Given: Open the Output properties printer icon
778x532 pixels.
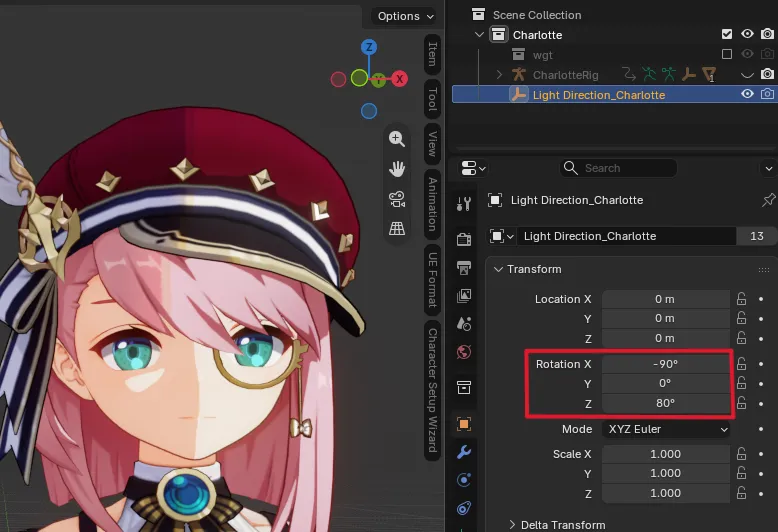Looking at the screenshot, I should click(x=464, y=267).
